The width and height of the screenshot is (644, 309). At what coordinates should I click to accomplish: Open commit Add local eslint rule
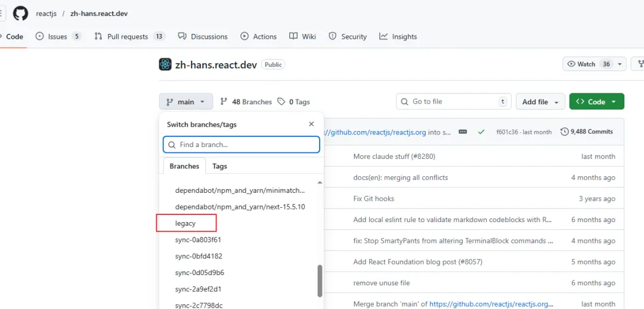(452, 220)
